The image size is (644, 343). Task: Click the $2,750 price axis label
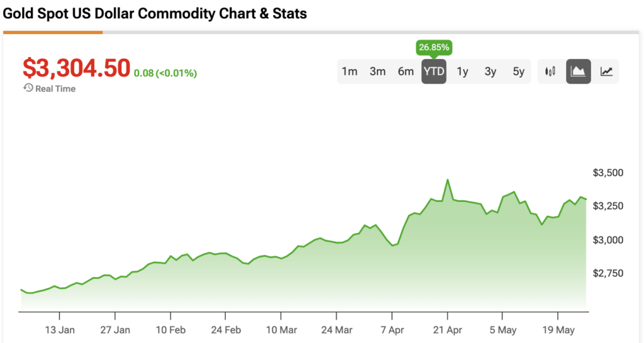click(x=608, y=273)
